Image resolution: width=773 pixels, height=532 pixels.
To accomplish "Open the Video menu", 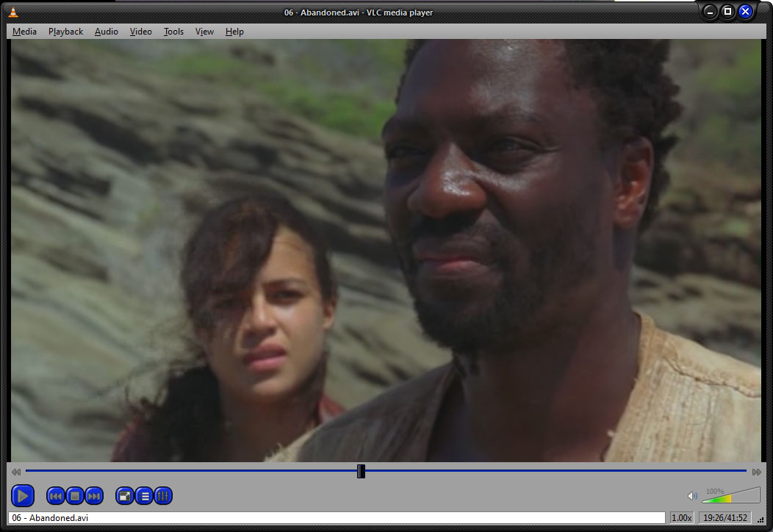I will [x=140, y=32].
